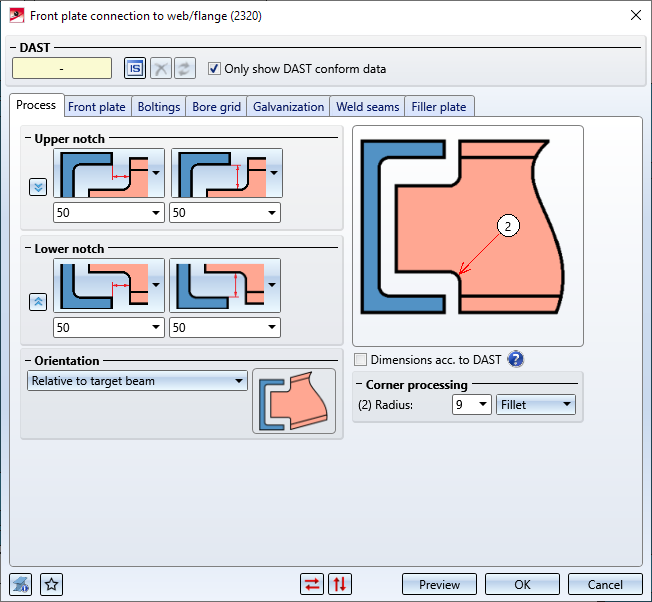Click the vertical swap red arrows icon
Viewport: 652px width, 602px height.
[340, 584]
